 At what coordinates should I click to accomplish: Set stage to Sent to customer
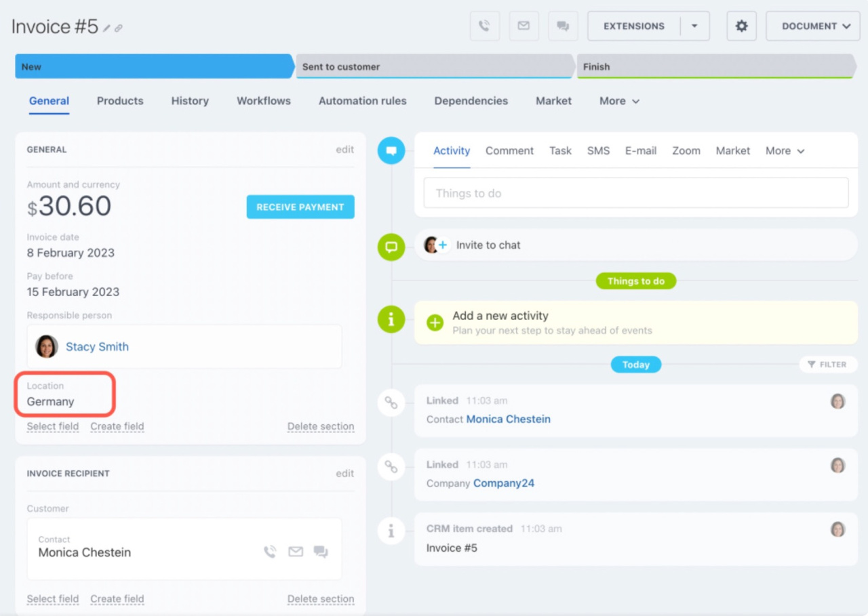[434, 67]
